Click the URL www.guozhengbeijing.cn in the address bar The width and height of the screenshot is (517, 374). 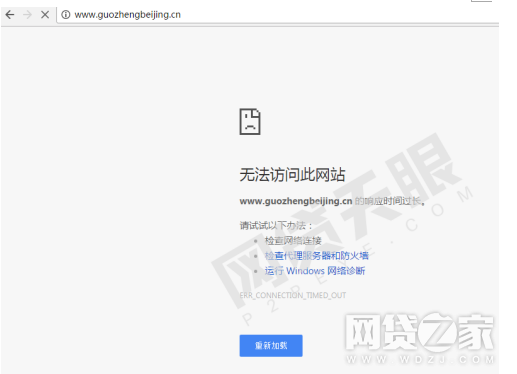[127, 15]
